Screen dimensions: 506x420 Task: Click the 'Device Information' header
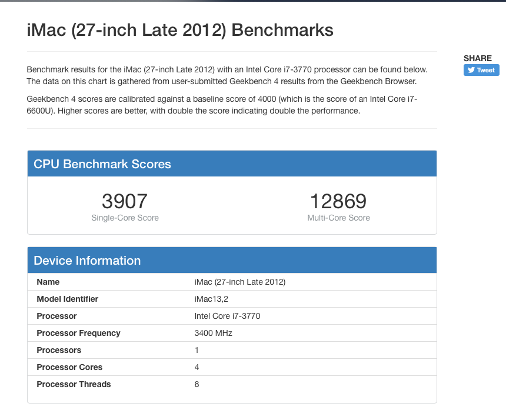87,261
